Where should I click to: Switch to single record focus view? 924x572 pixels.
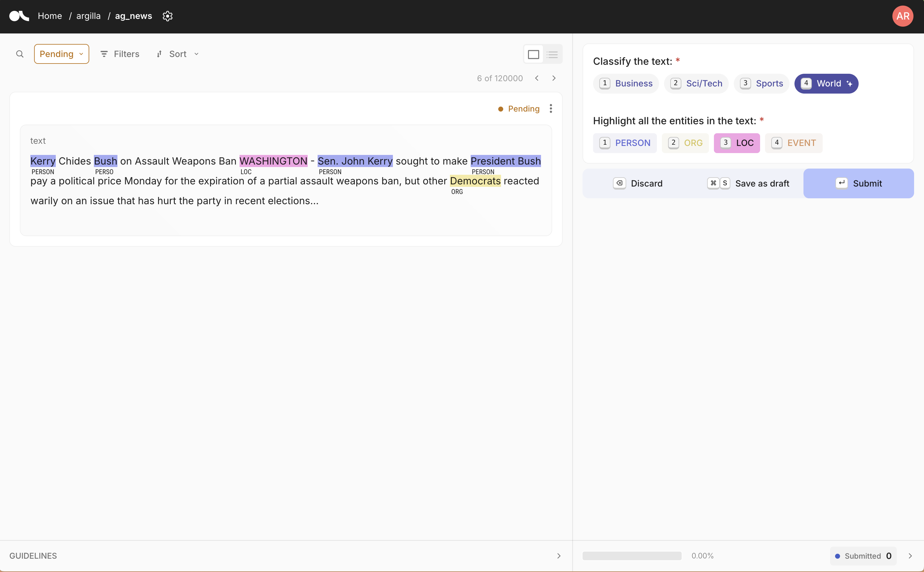[x=533, y=55]
